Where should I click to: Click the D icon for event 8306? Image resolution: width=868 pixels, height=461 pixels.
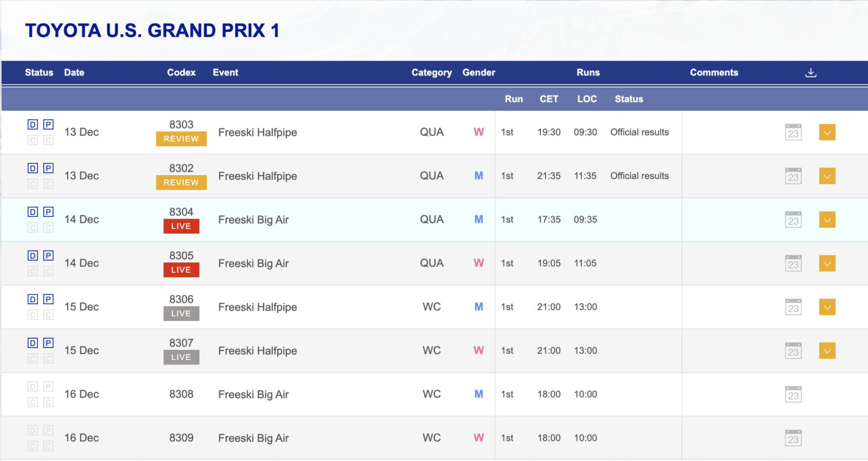click(x=33, y=299)
